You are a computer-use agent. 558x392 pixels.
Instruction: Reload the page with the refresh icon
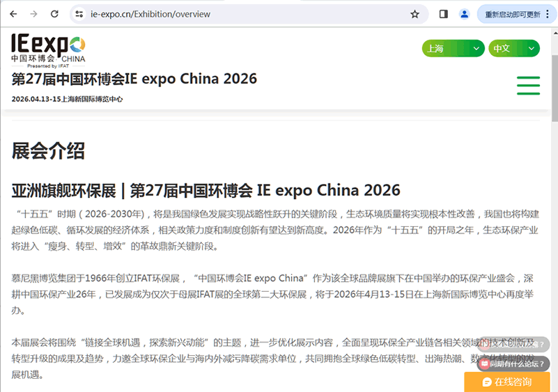(54, 14)
